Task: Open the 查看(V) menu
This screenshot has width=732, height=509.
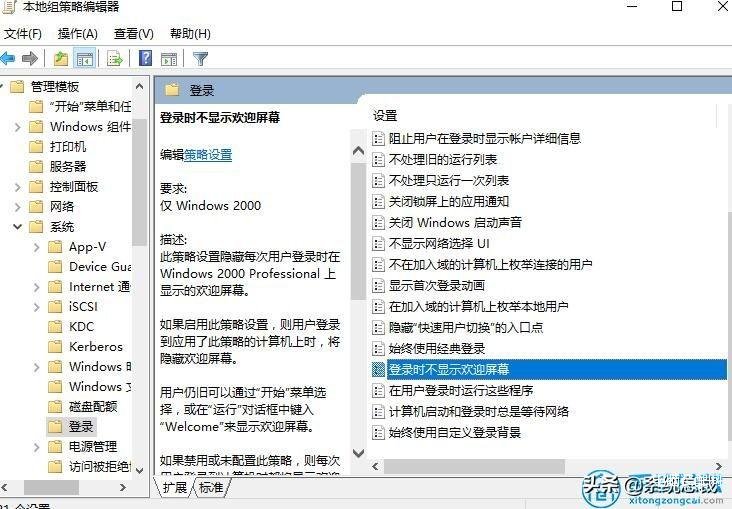Action: tap(134, 34)
